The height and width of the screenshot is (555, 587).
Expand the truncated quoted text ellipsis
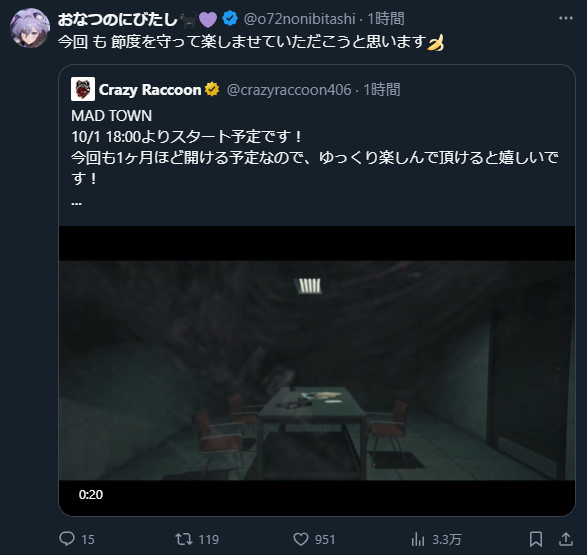tap(76, 203)
